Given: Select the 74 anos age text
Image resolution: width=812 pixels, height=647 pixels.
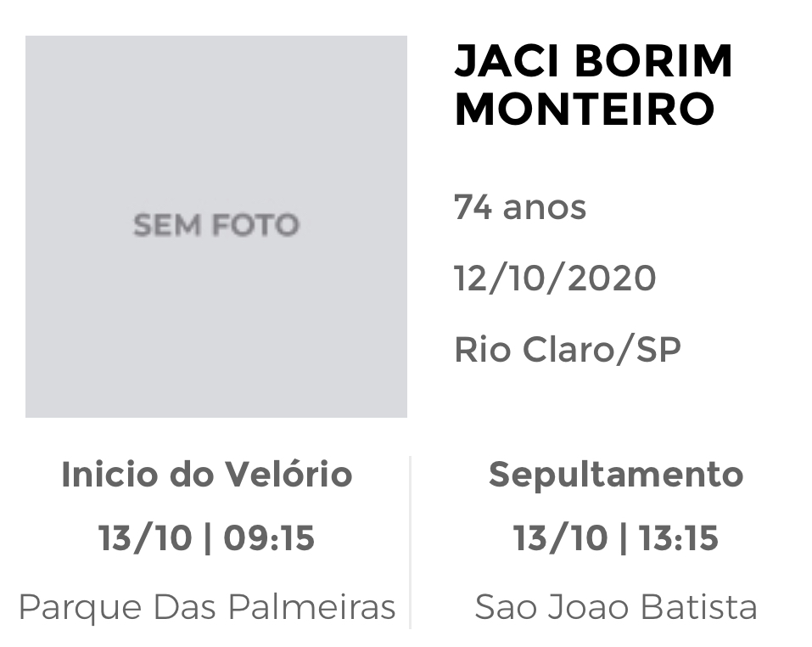Looking at the screenshot, I should click(x=520, y=207).
